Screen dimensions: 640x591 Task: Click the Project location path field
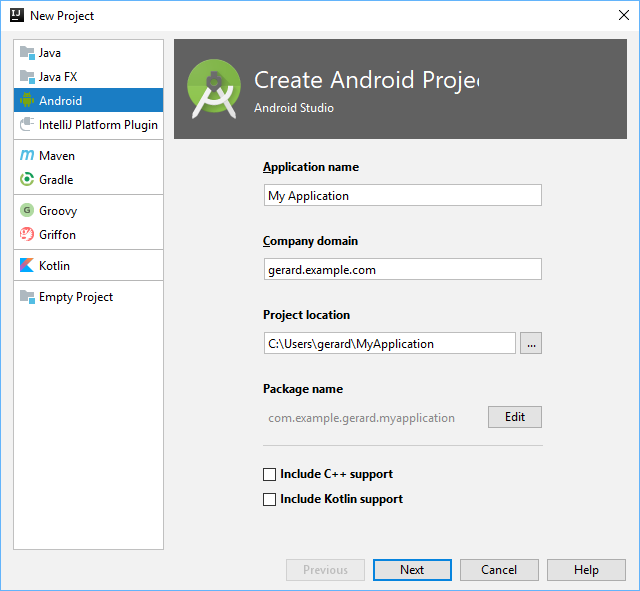(389, 343)
